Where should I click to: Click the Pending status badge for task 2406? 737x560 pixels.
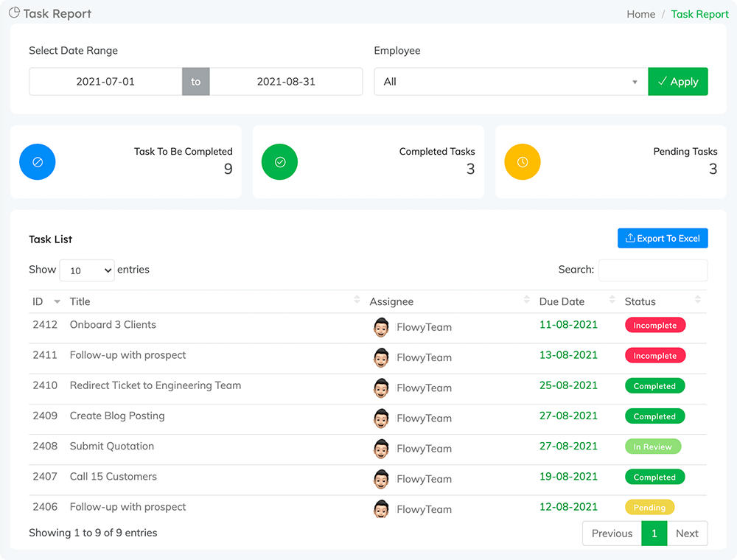pos(649,508)
